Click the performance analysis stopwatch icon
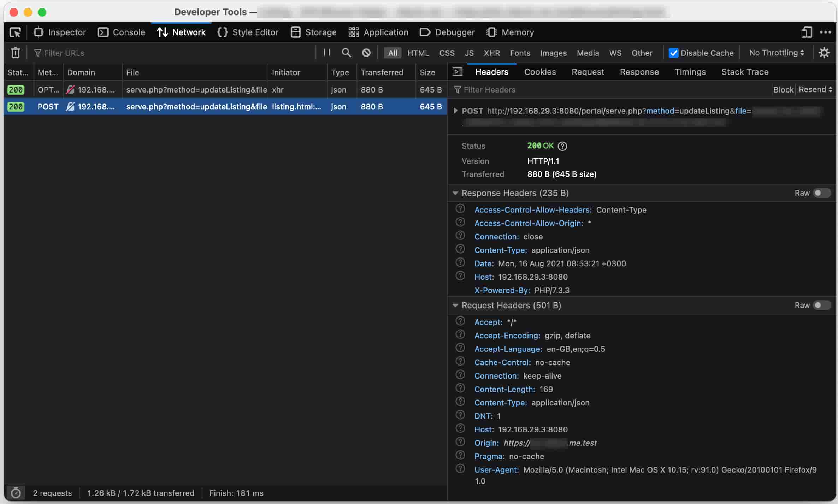Viewport: 838px width, 504px height. 16,493
